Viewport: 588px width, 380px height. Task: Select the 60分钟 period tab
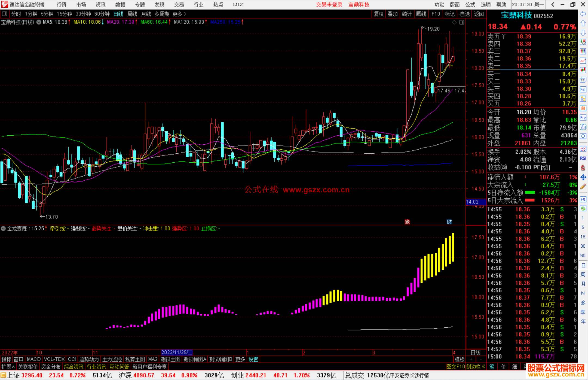click(102, 14)
